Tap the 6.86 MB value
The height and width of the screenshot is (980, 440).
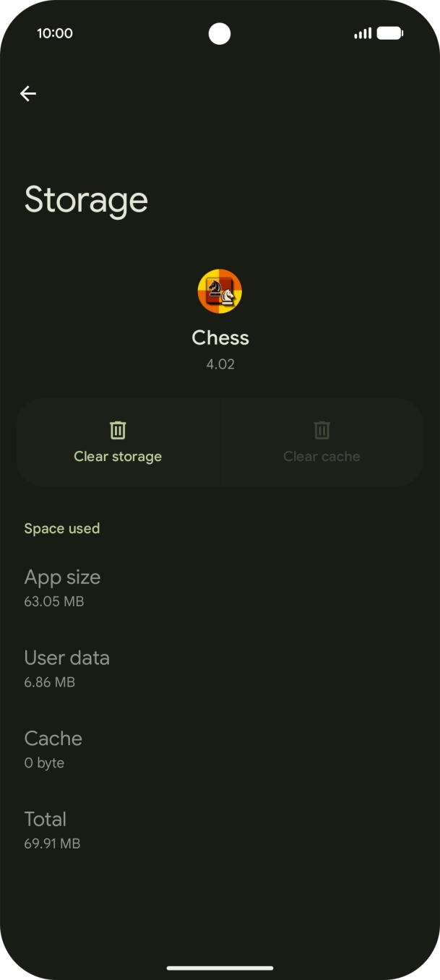pos(50,682)
